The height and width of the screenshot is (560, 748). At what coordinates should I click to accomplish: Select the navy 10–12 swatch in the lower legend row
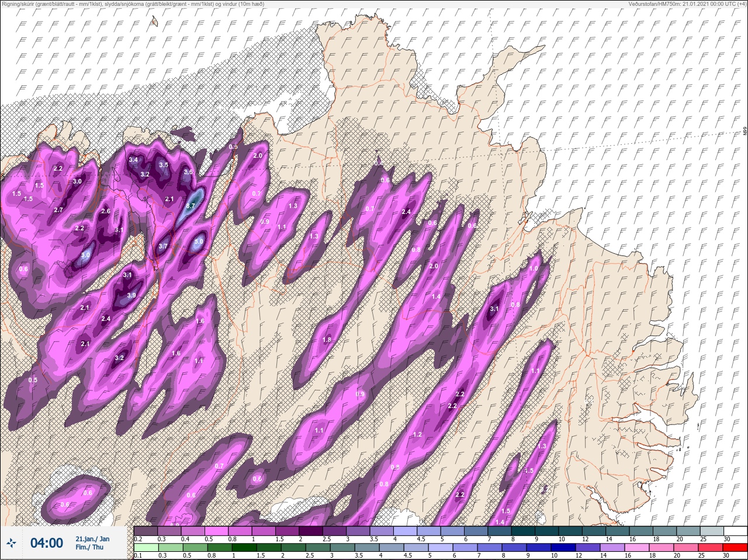pyautogui.click(x=565, y=548)
